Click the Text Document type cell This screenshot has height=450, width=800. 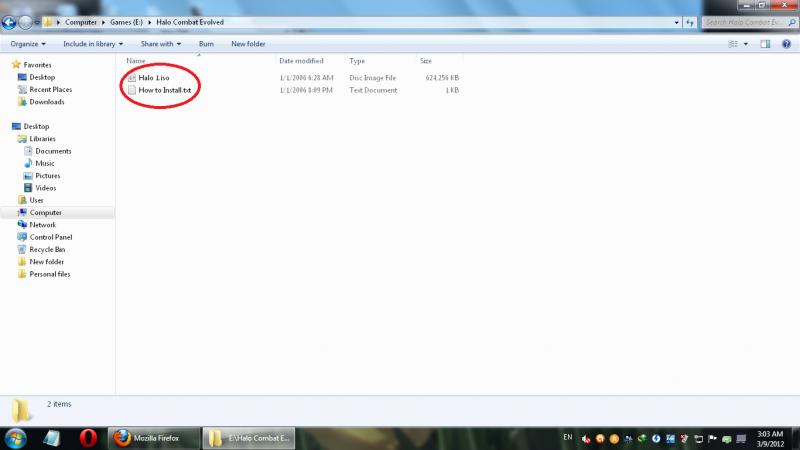(373, 90)
